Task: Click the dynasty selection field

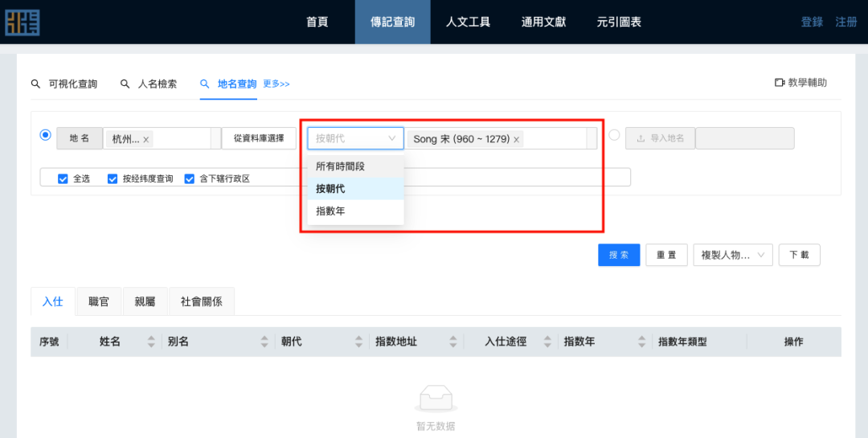Action: 501,138
